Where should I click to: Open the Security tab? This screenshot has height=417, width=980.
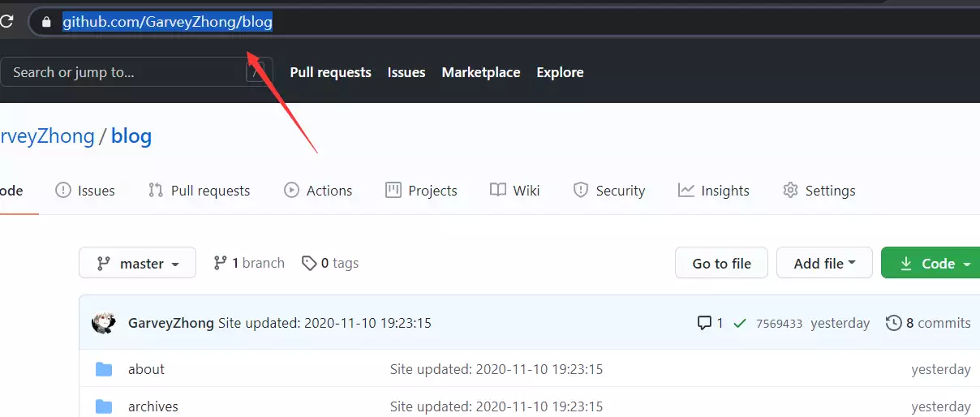coord(608,191)
